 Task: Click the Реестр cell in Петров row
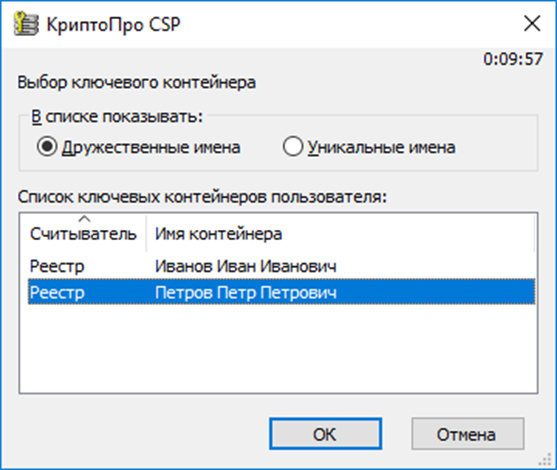click(57, 292)
